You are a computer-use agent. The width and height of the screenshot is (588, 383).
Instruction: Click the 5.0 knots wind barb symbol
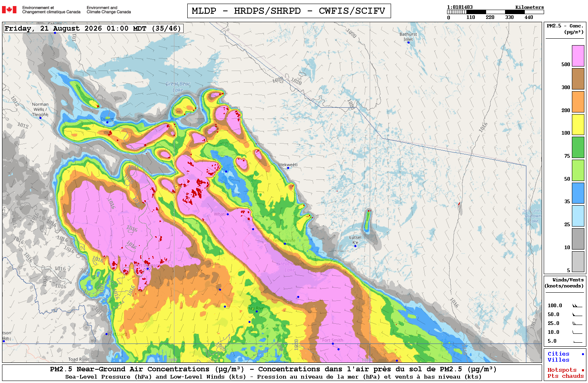click(x=577, y=341)
